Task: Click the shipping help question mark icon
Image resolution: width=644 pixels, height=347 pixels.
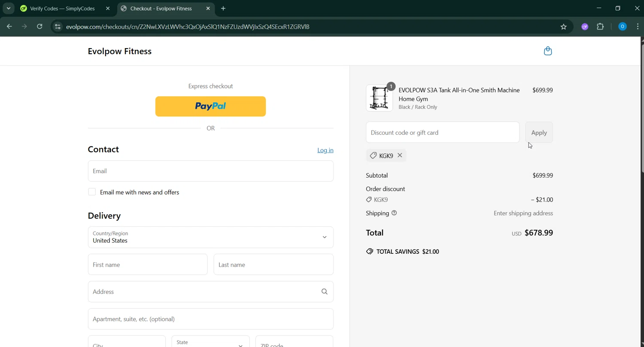Action: (x=394, y=213)
